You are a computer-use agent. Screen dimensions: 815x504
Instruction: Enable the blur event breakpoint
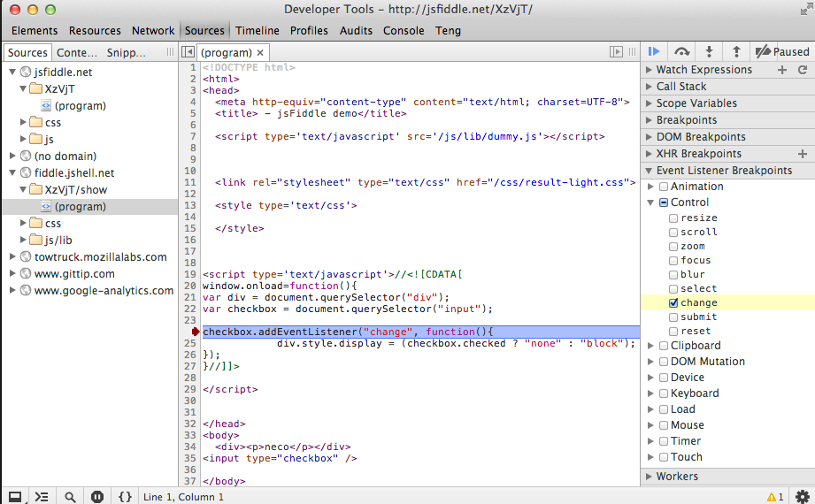[x=673, y=275]
